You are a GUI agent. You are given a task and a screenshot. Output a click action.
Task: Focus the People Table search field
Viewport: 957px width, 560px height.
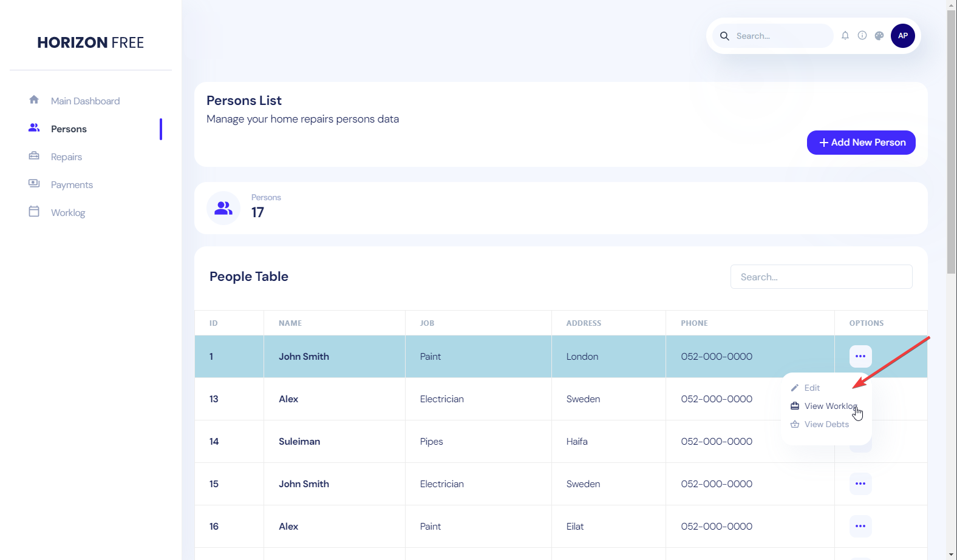821,277
